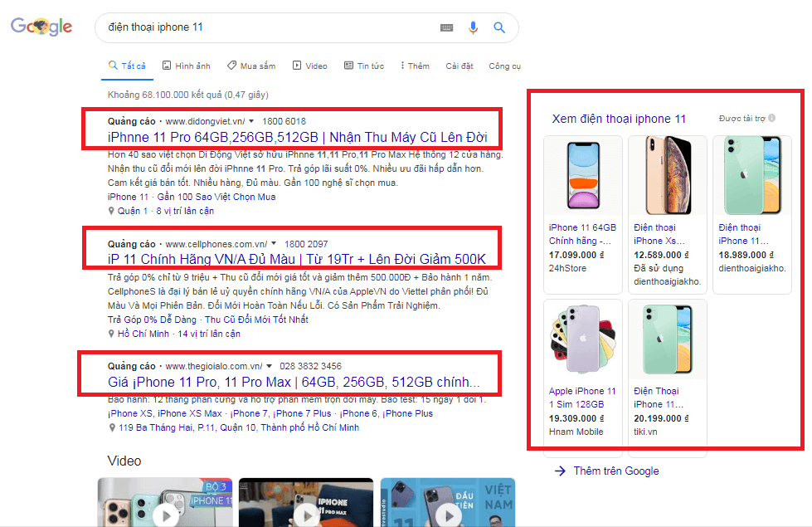Play the first video thumbnail labeled BỘ 3
The width and height of the screenshot is (812, 527).
(x=166, y=515)
